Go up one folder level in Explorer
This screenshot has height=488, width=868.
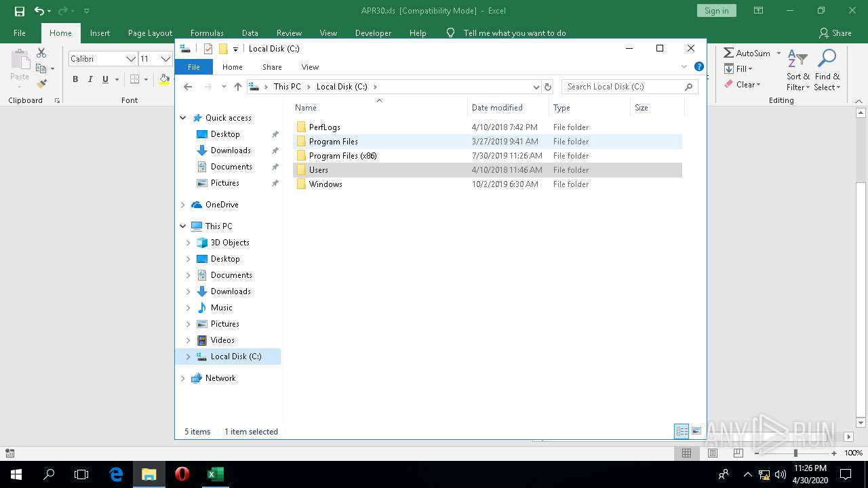tap(237, 87)
